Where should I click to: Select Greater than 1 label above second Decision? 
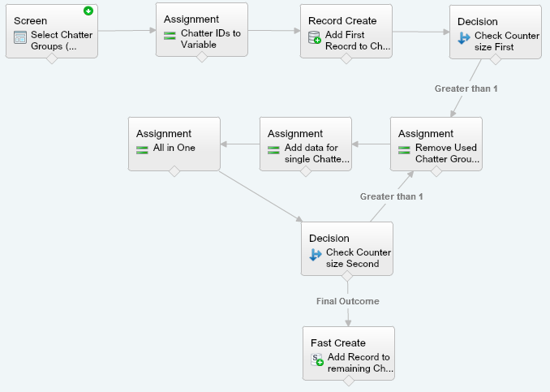coord(391,196)
